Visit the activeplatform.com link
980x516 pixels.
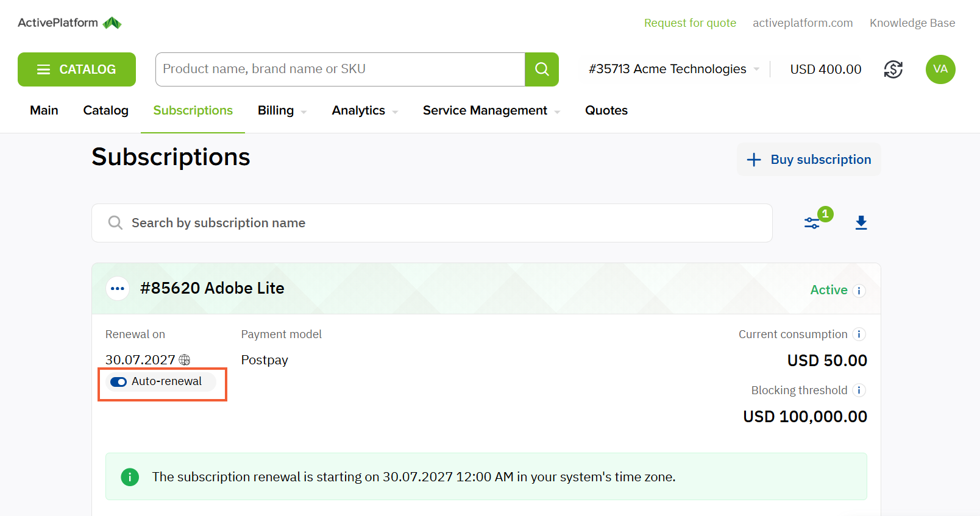803,23
